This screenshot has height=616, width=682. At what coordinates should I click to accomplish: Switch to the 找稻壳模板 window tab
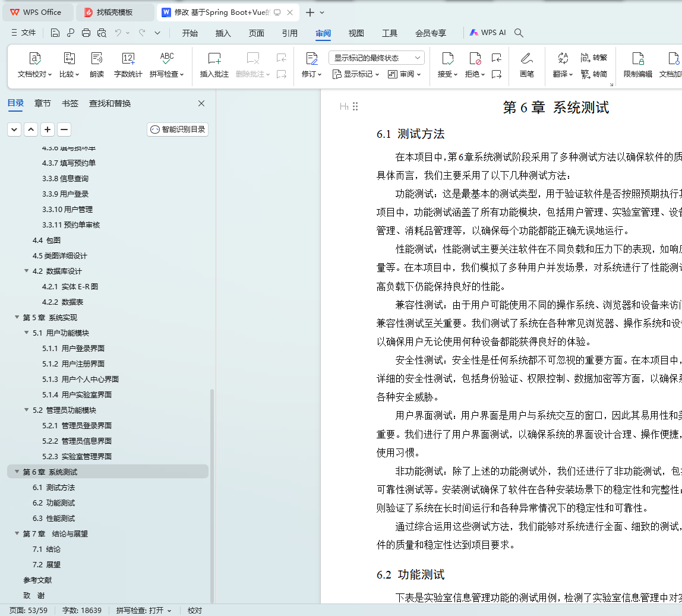(115, 12)
